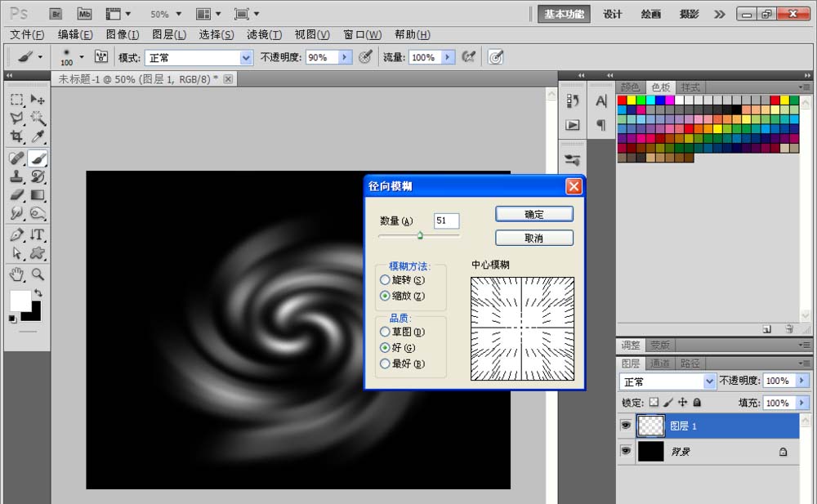Viewport: 817px width, 504px height.
Task: Expand layer opacity arrow
Action: click(802, 381)
